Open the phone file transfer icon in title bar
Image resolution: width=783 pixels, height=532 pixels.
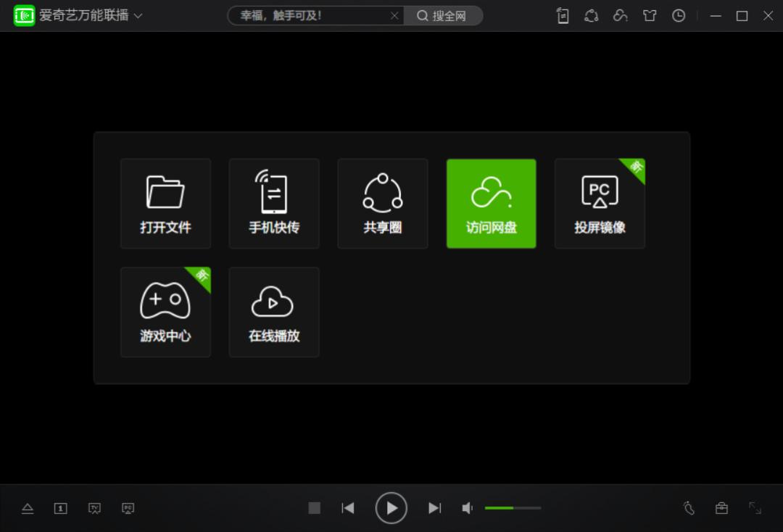[x=562, y=16]
